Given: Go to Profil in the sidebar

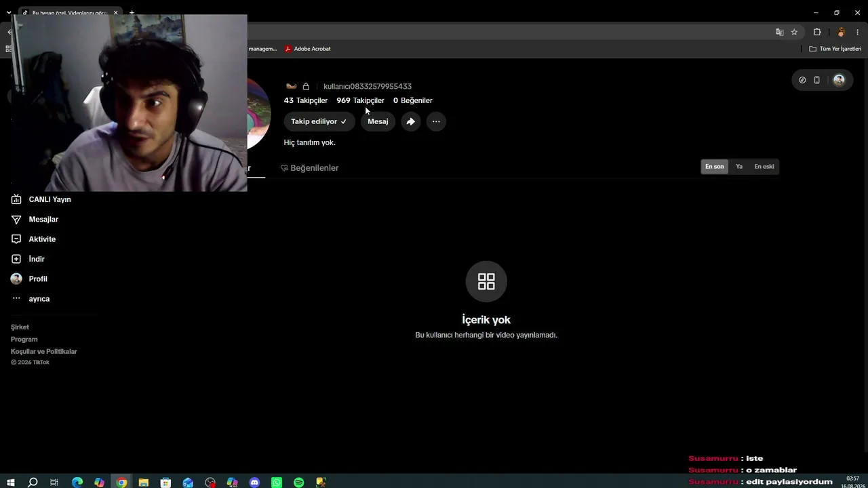Looking at the screenshot, I should 29,279.
